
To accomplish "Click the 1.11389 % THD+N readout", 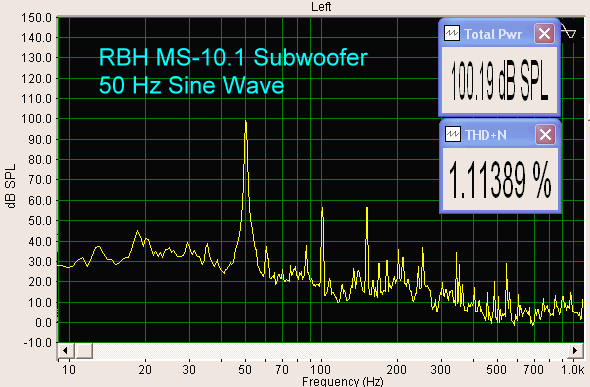I will tap(500, 179).
